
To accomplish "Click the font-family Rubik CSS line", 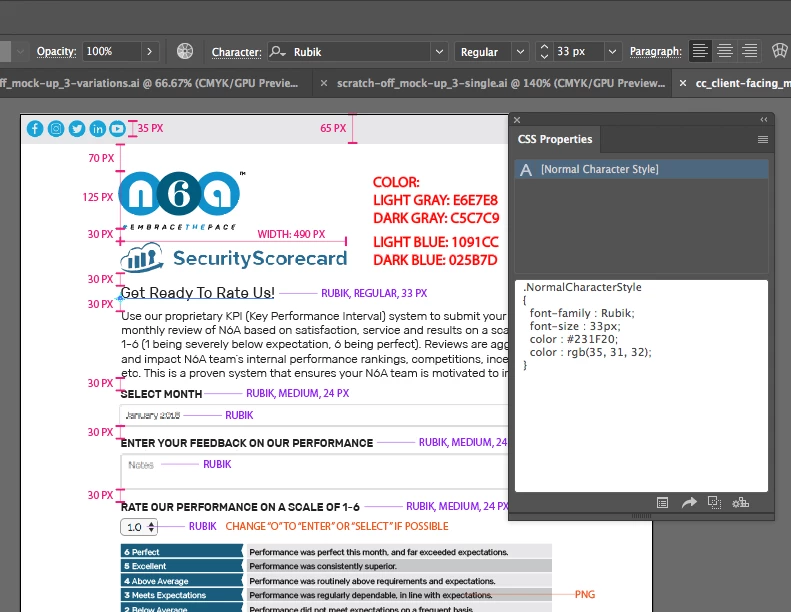I will (x=582, y=313).
